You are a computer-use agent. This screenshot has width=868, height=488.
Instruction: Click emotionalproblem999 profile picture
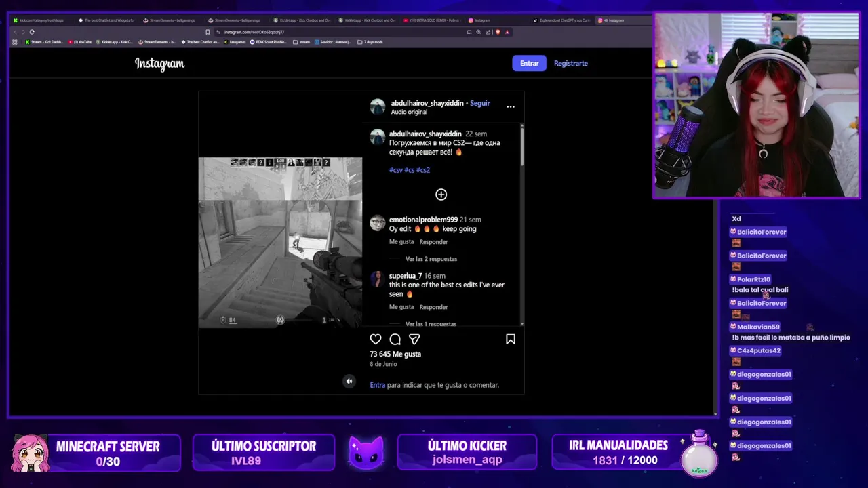(x=378, y=224)
